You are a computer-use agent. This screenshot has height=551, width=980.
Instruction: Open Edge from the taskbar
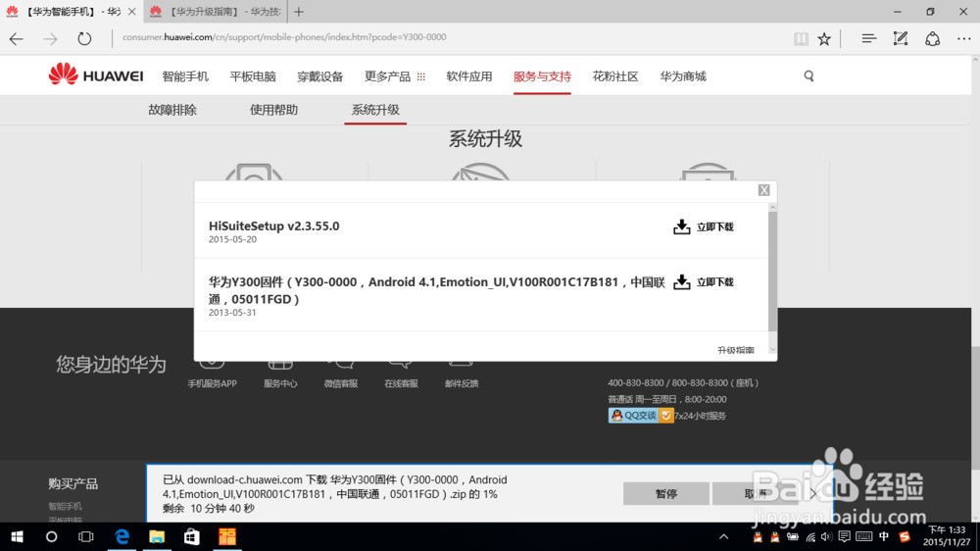(x=122, y=536)
